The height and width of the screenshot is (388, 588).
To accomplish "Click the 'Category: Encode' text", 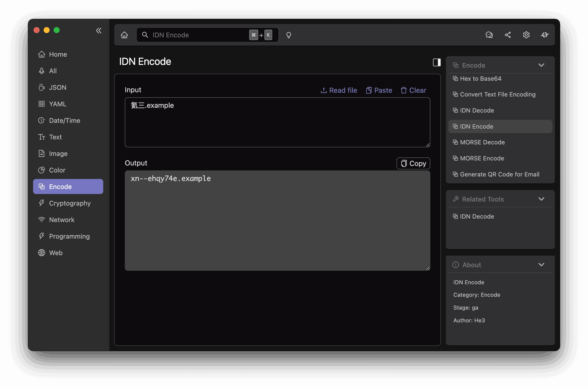I will [477, 295].
